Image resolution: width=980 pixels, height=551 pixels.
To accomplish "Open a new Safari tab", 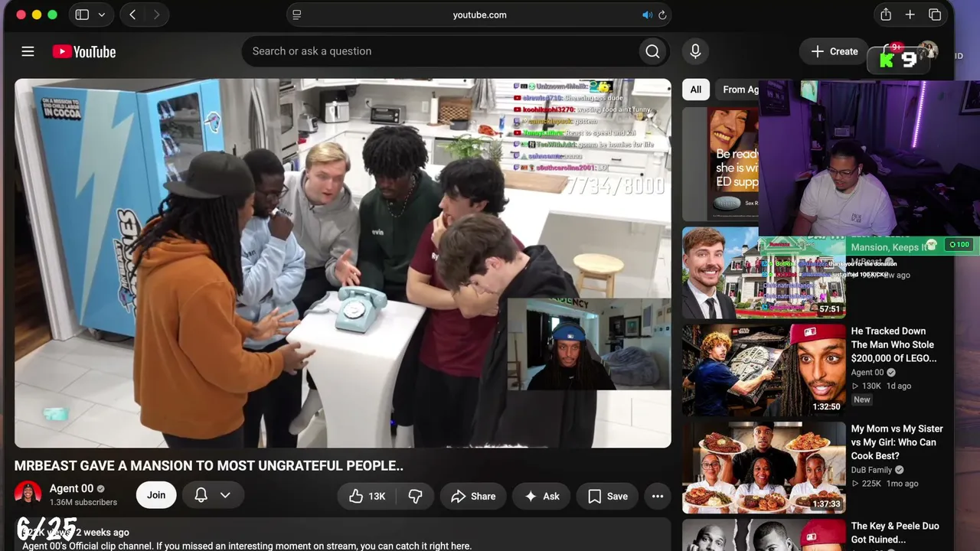I will coord(910,15).
